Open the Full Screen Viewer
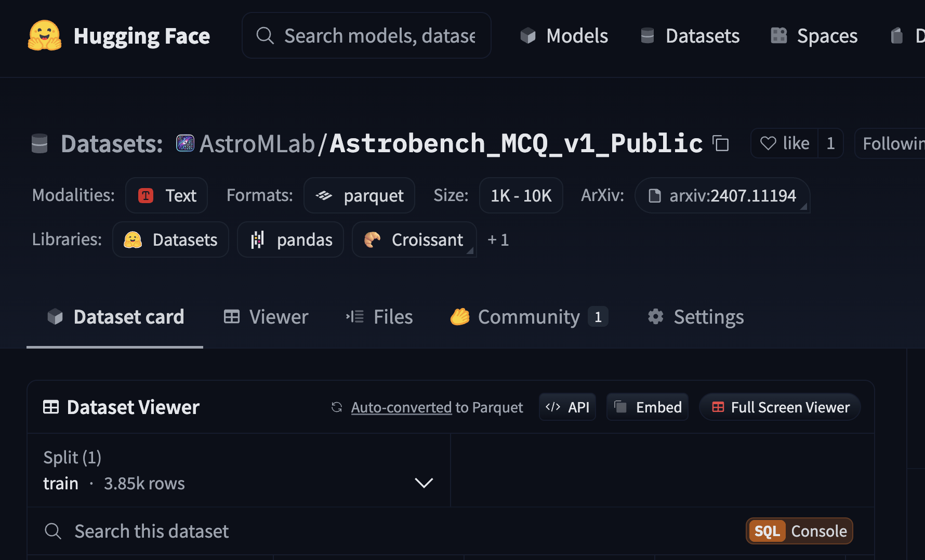This screenshot has width=925, height=560. click(x=780, y=407)
